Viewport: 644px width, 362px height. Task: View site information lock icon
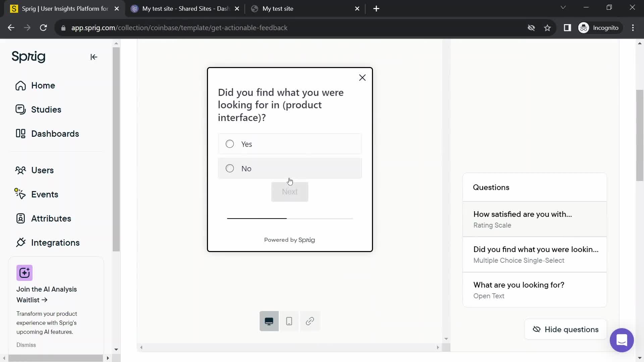pos(63,28)
